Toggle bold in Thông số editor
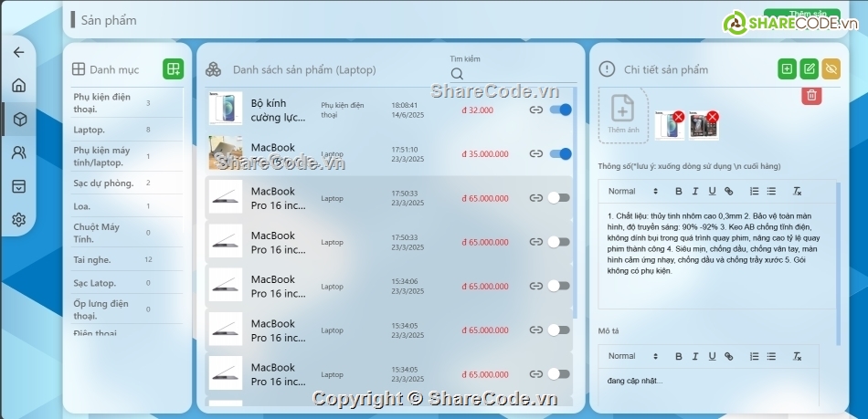The width and height of the screenshot is (868, 419). [x=679, y=192]
